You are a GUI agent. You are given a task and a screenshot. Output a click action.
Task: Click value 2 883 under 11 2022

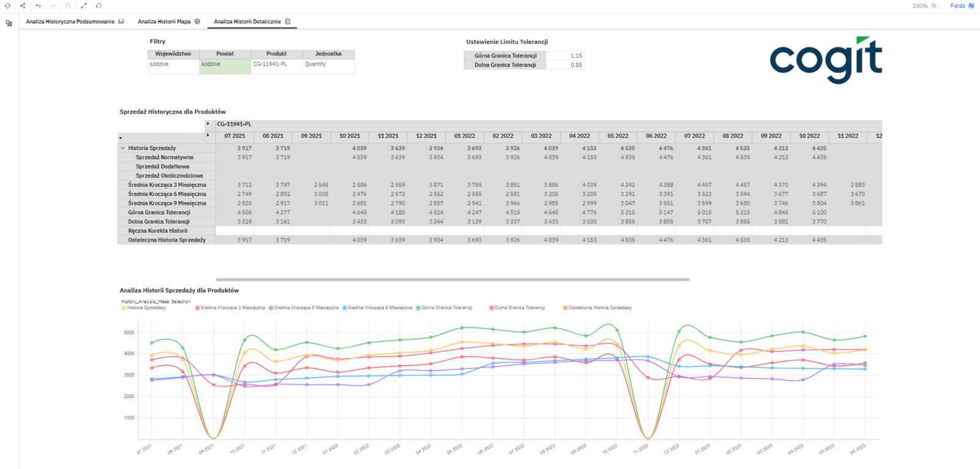(x=858, y=185)
